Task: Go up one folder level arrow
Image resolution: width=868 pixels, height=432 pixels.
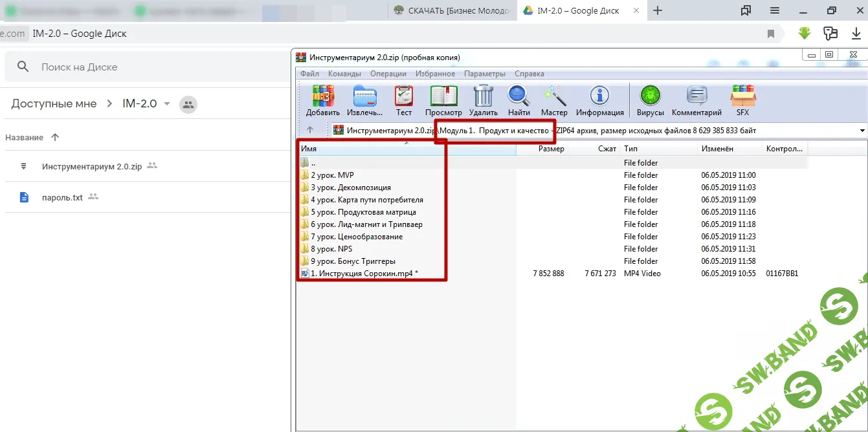Action: [x=310, y=130]
